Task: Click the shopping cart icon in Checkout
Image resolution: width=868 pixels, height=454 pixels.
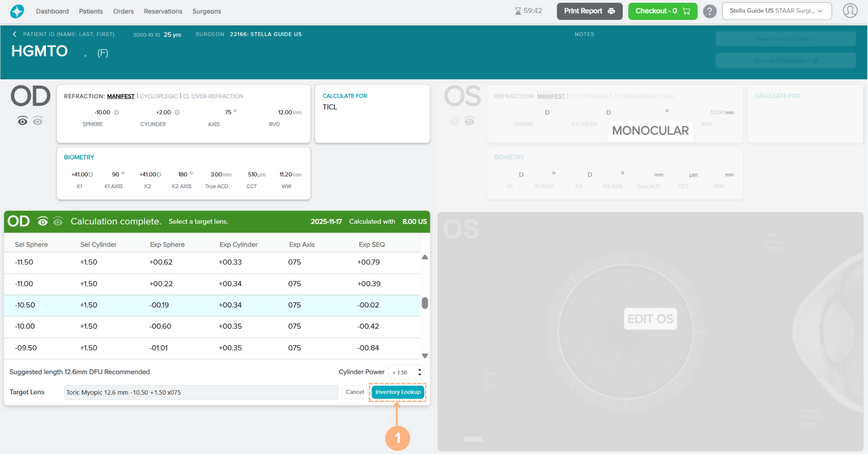Action: [x=686, y=11]
